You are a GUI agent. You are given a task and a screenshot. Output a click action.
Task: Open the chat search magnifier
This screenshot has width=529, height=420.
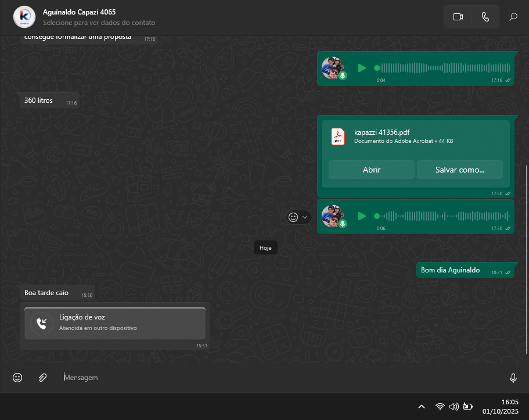tap(513, 17)
